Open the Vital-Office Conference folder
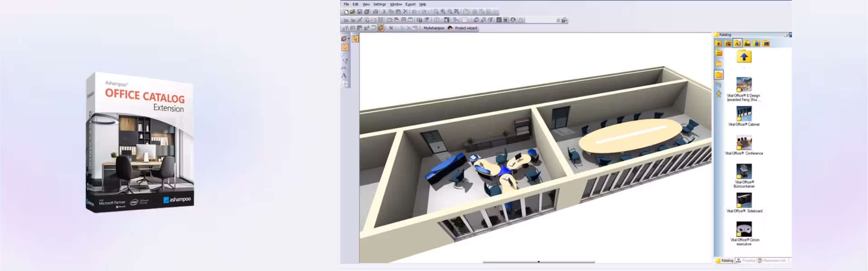Screen dimensions: 868x271 pos(744,145)
